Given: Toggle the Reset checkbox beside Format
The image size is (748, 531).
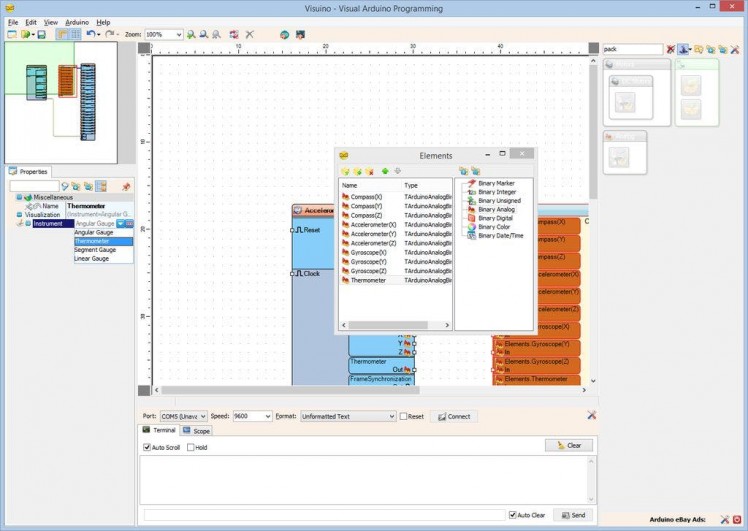Looking at the screenshot, I should coord(404,416).
